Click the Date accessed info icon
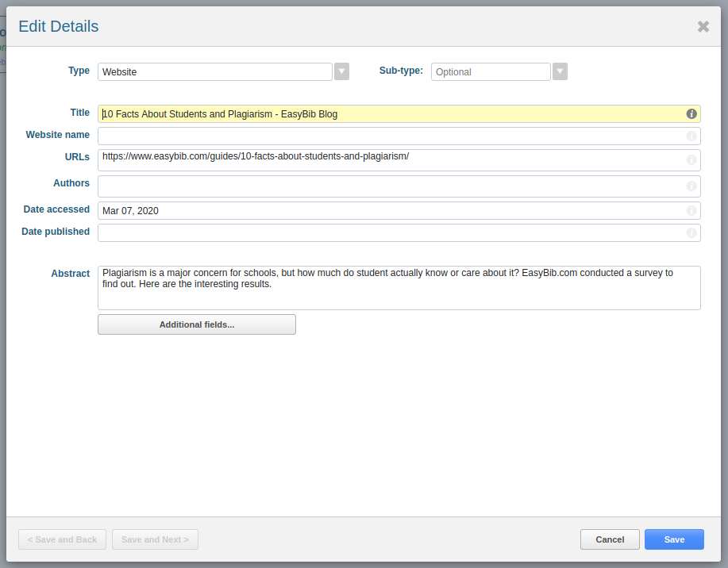728x568 pixels. click(x=691, y=210)
